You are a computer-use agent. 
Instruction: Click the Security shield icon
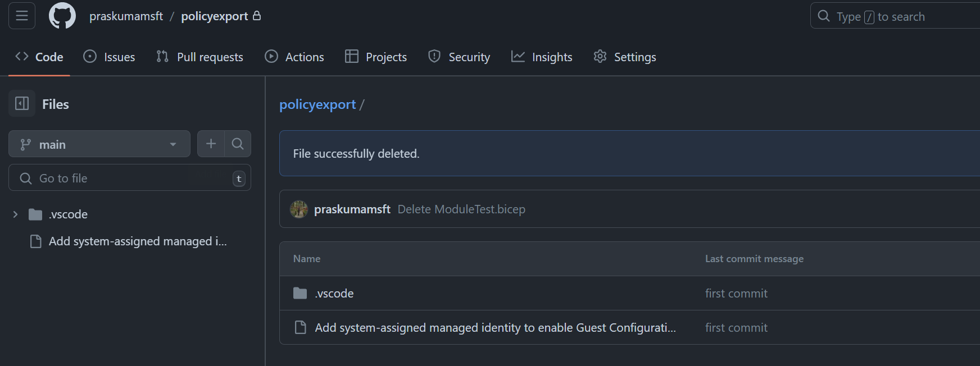click(434, 56)
